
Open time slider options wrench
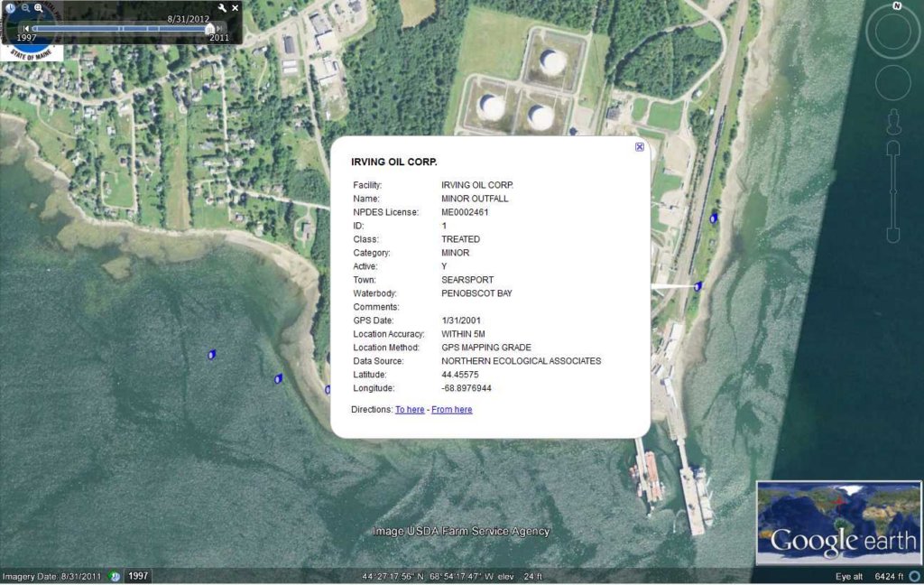(x=222, y=7)
